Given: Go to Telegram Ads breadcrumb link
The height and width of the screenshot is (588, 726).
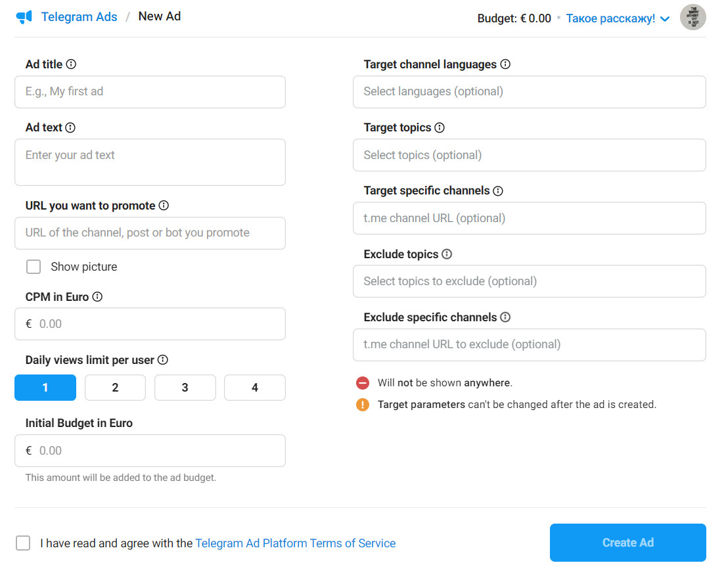Looking at the screenshot, I should (x=79, y=17).
